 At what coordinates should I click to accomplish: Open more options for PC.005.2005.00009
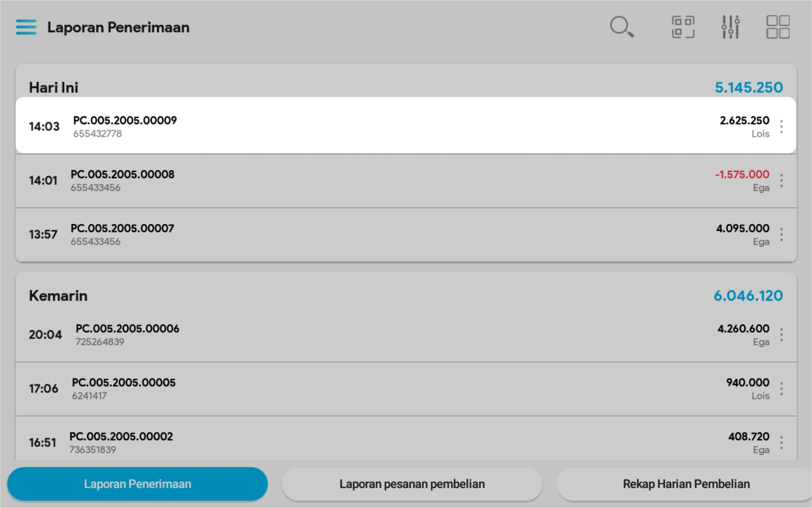coord(782,127)
